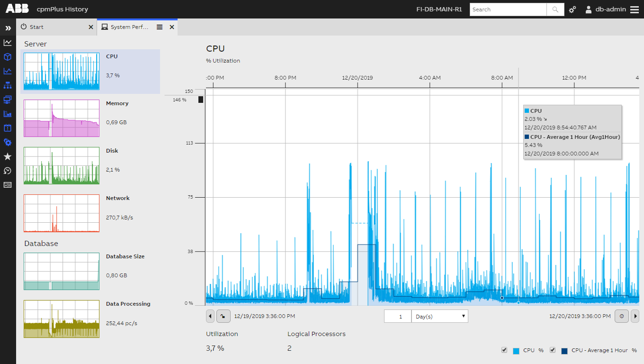Select the Data Processing thumbnail chart
Viewport: 644px width, 364px height.
(x=62, y=319)
